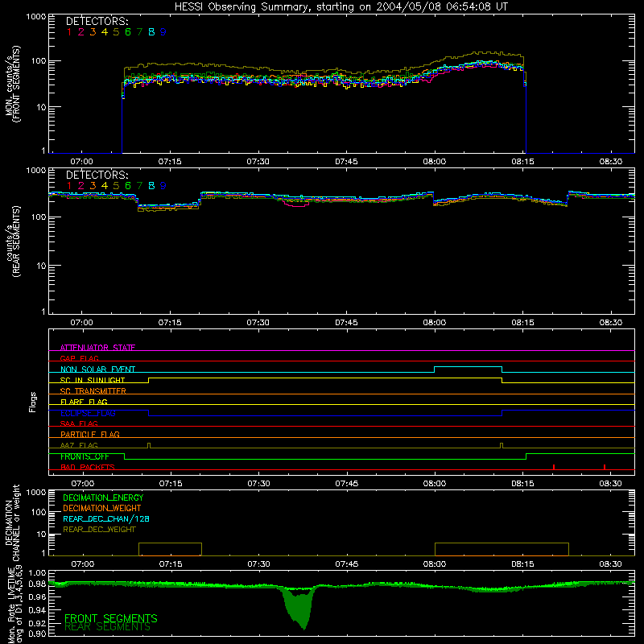Click the first AAZ_FLAG pulse near 07:11
The width and height of the screenshot is (644, 644).
pyautogui.click(x=149, y=445)
